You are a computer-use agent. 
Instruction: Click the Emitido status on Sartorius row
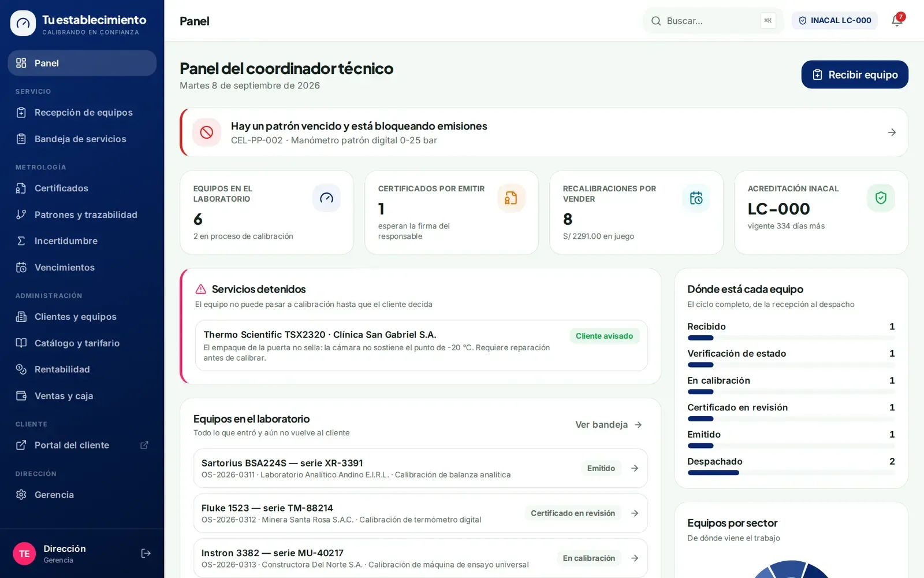tap(601, 468)
